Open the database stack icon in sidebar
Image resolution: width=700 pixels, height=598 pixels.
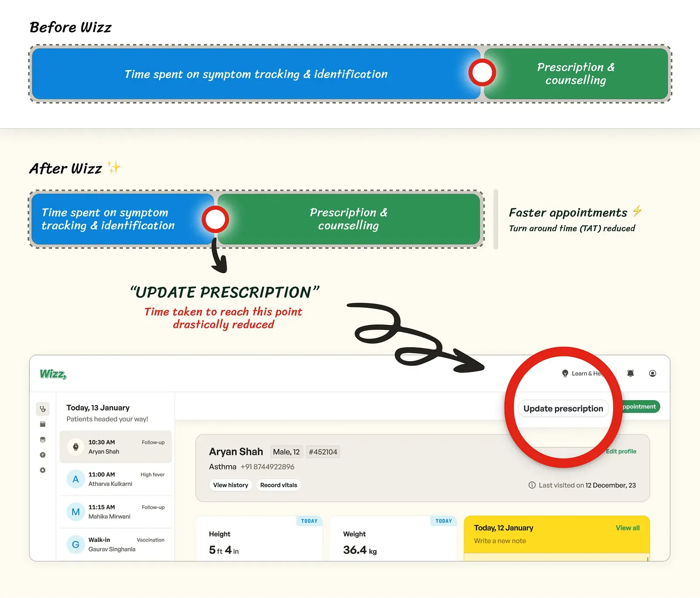[42, 440]
